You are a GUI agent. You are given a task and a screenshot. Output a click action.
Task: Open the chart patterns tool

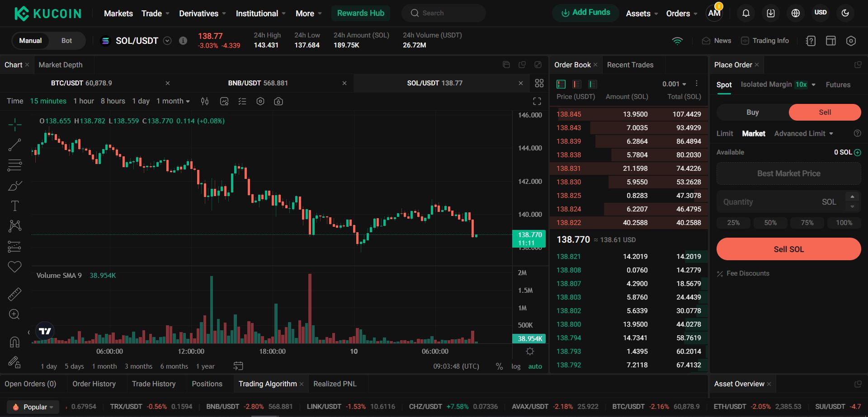coord(14,226)
